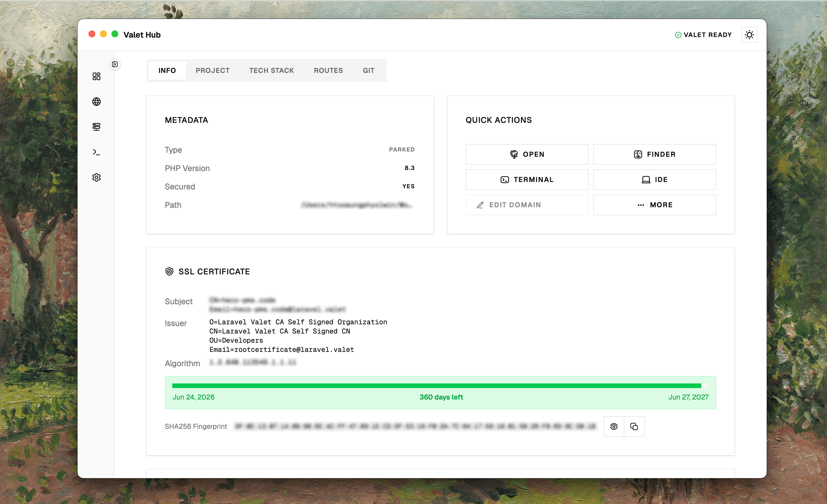Open the project in IDE
Viewport: 827px width, 504px height.
click(654, 179)
